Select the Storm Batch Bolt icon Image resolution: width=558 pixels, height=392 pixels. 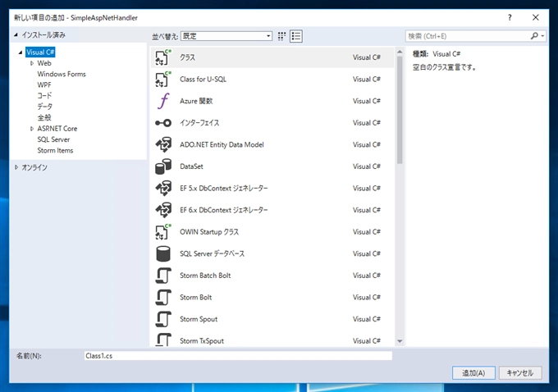[x=163, y=276]
